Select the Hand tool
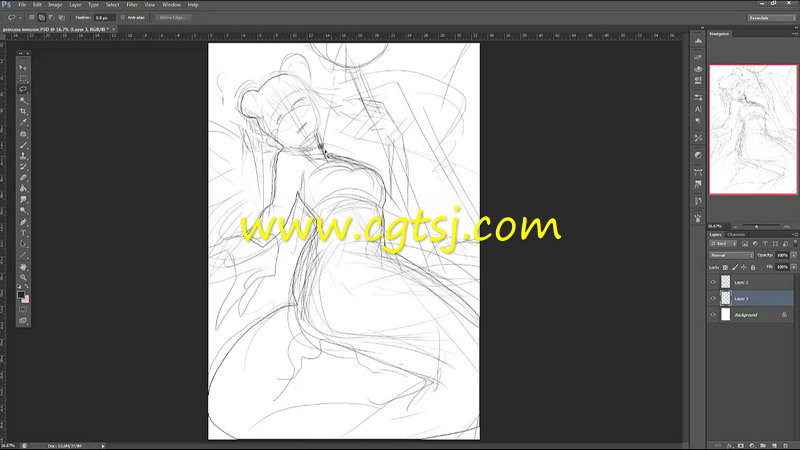 [23, 267]
